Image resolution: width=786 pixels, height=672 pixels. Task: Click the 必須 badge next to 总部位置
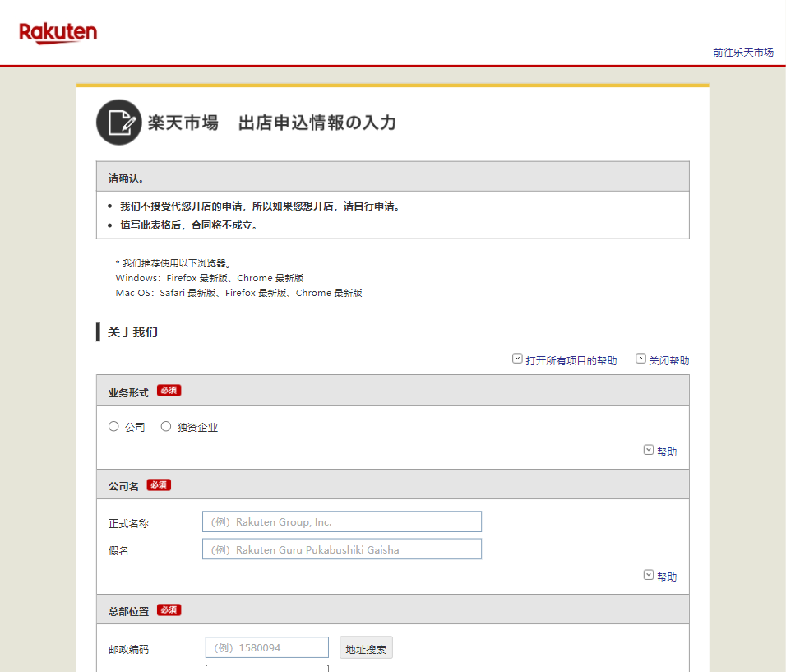[x=169, y=609]
